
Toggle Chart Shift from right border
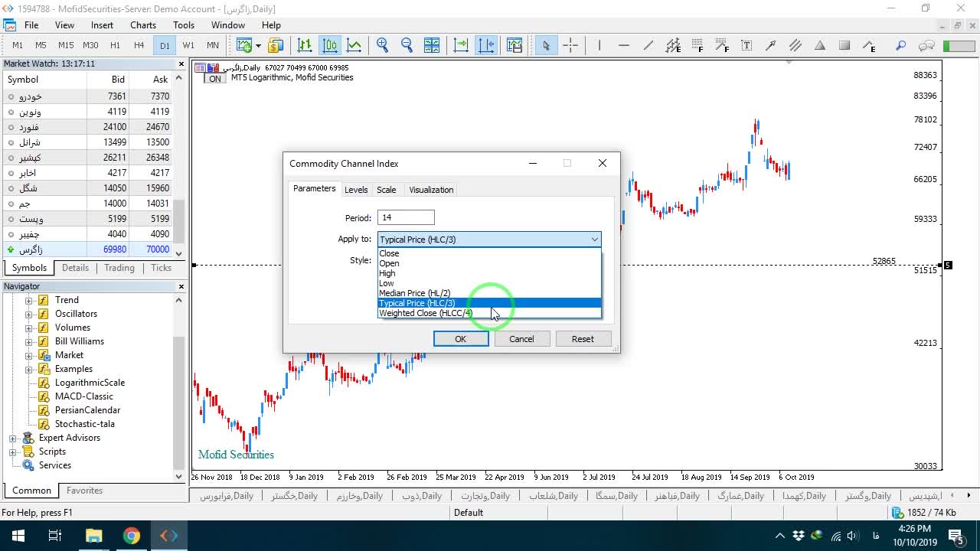486,45
